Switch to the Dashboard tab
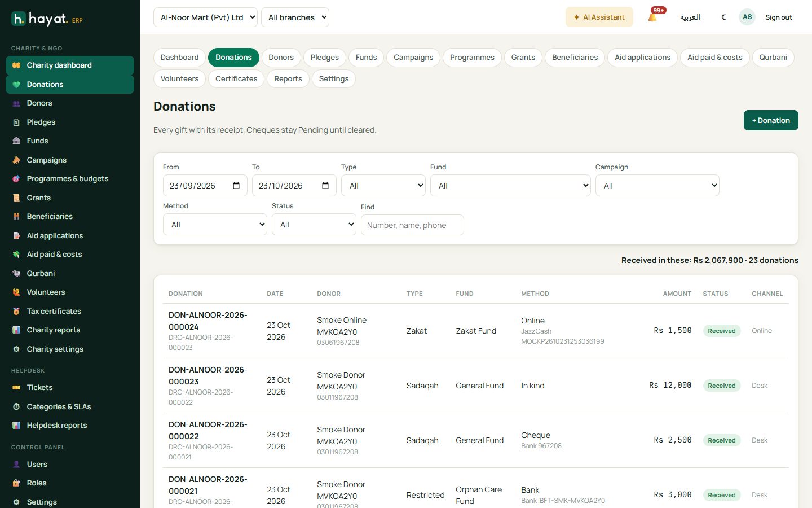The width and height of the screenshot is (812, 508). pyautogui.click(x=179, y=58)
